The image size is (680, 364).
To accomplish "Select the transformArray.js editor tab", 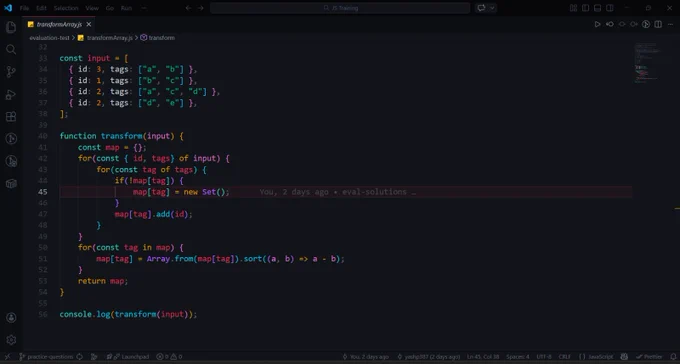I will [x=59, y=24].
